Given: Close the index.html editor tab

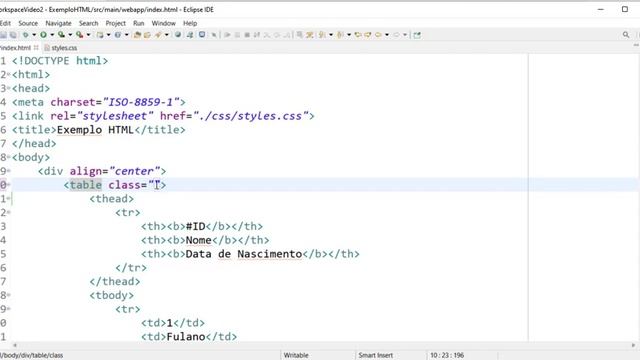Looking at the screenshot, I should (x=36, y=48).
